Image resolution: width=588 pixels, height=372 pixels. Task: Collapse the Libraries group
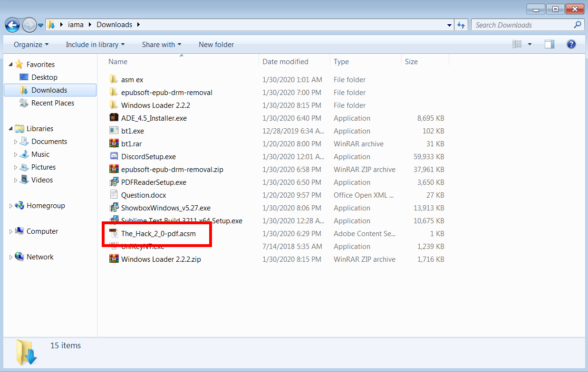click(11, 129)
